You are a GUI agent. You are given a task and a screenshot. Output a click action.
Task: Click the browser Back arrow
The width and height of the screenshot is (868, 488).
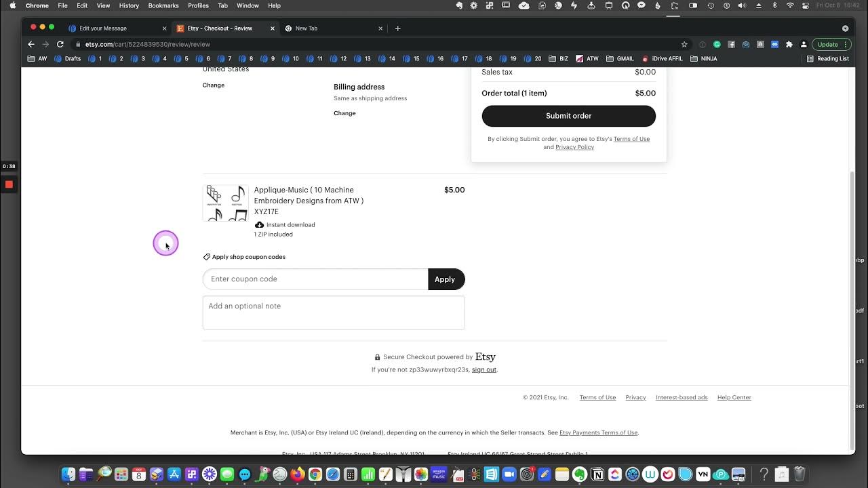[31, 44]
